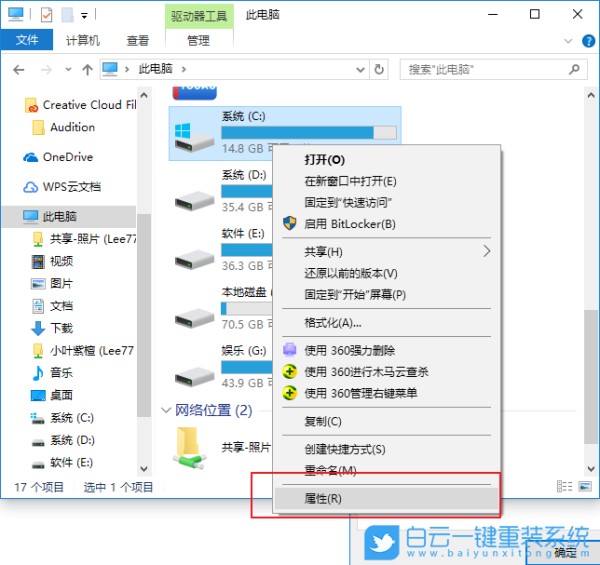Click 此电脑 in the address bar

pos(155,69)
